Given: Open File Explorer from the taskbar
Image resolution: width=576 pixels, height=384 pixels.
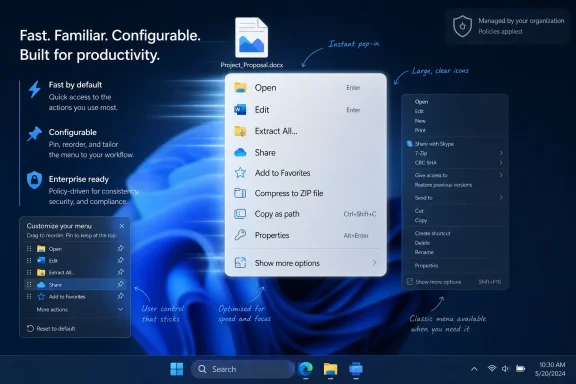Looking at the screenshot, I should [x=330, y=369].
